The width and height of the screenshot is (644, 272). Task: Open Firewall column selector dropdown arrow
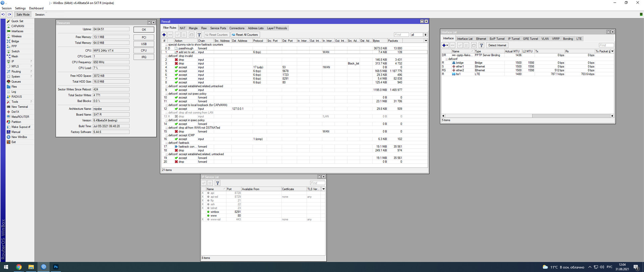click(x=426, y=41)
